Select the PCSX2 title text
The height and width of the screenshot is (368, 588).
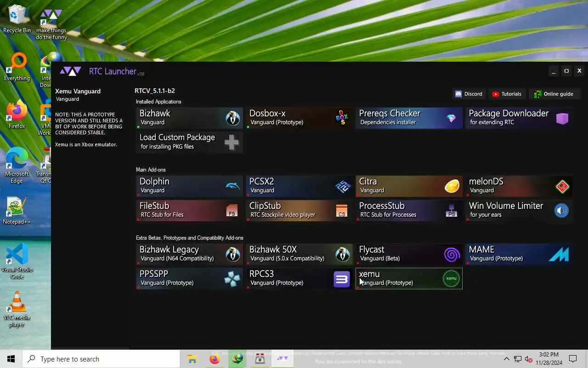261,181
